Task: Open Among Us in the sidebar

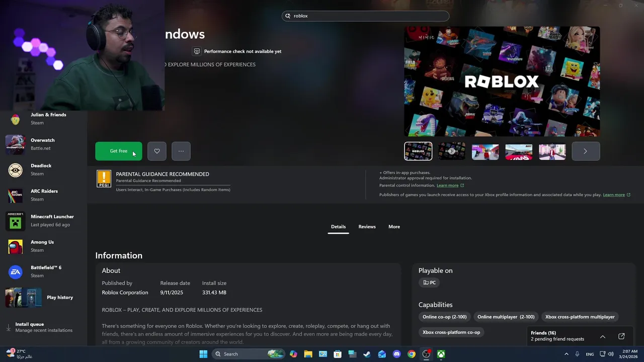Action: click(x=43, y=246)
